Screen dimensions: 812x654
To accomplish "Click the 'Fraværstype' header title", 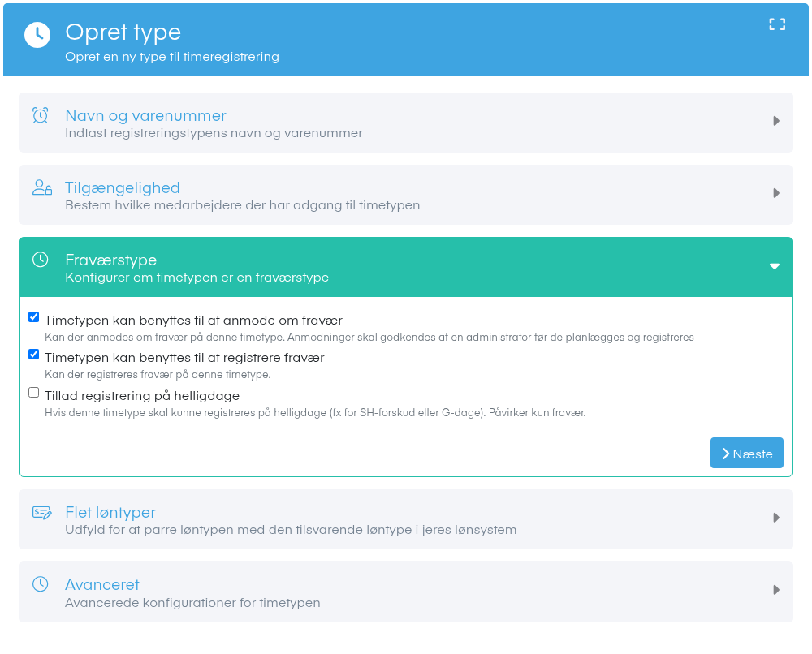I will (110, 260).
